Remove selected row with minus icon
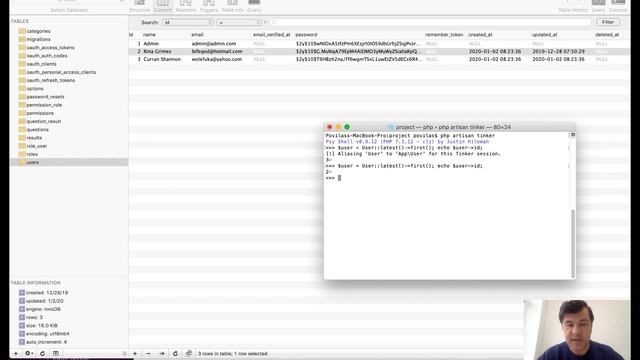Image resolution: width=640 pixels, height=360 pixels. 148,353
